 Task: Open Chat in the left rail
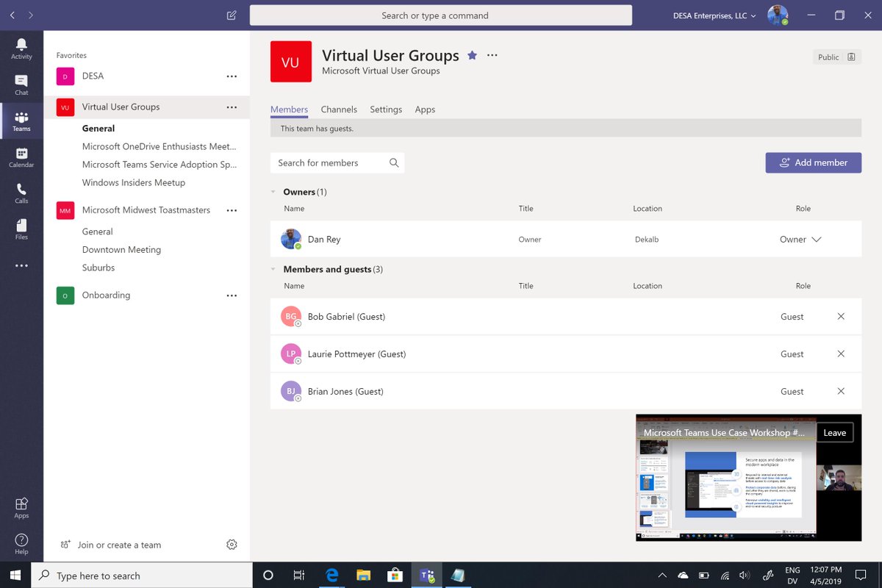click(x=21, y=85)
